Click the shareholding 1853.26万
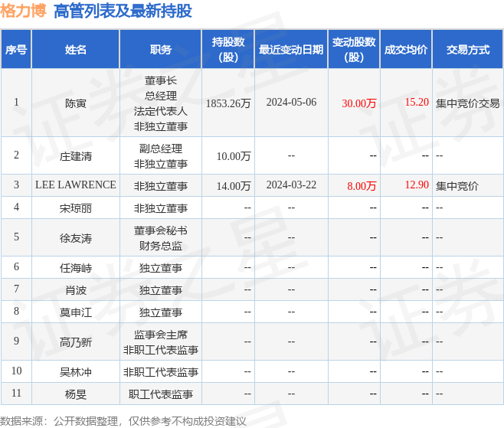The image size is (504, 428). coord(228,103)
